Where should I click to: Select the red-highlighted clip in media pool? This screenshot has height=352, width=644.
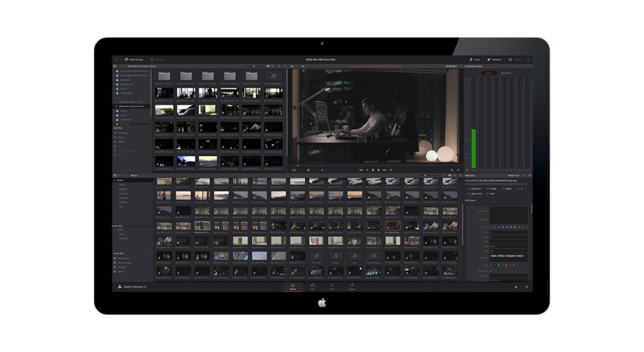[x=392, y=226]
